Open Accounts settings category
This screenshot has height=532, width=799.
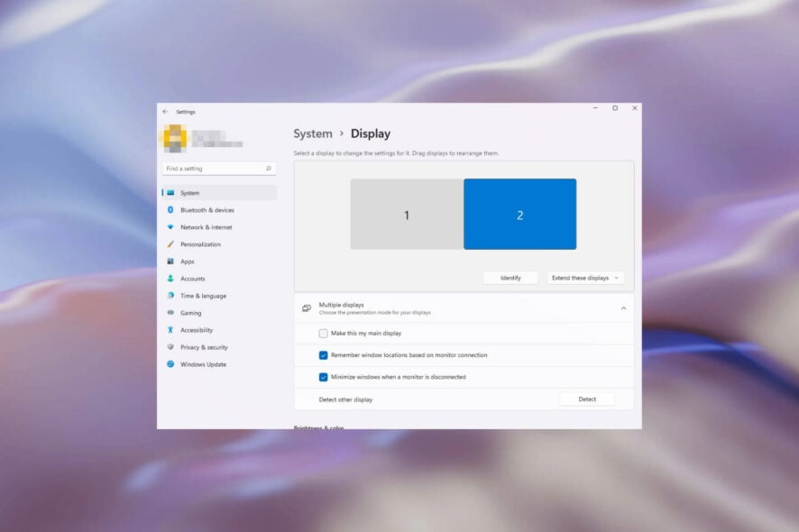click(x=219, y=279)
